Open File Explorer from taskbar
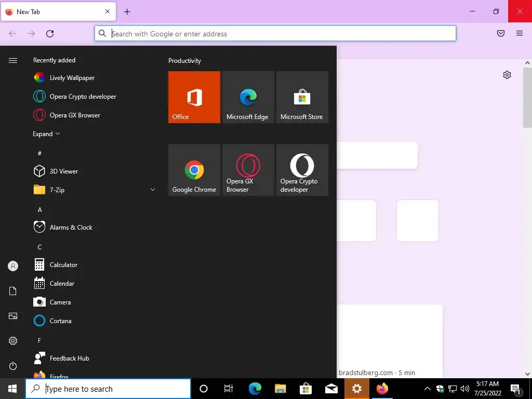 click(x=280, y=389)
